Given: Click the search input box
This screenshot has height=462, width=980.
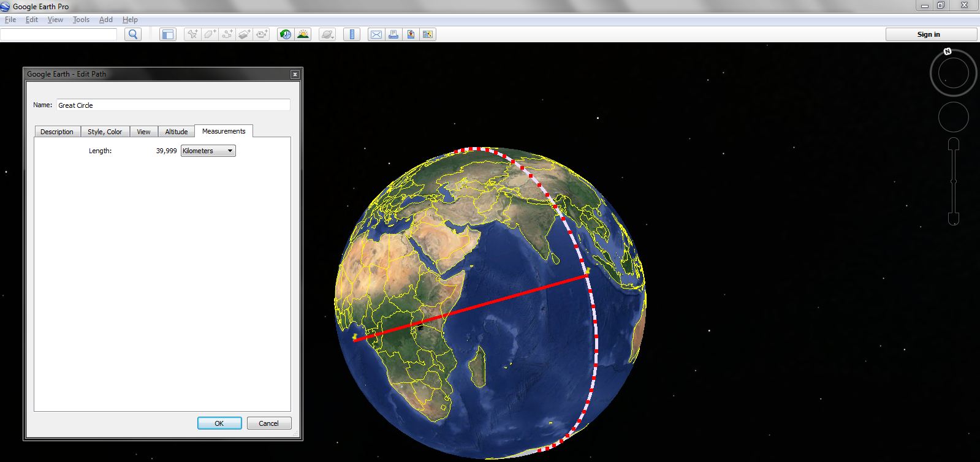Looking at the screenshot, I should 58,34.
